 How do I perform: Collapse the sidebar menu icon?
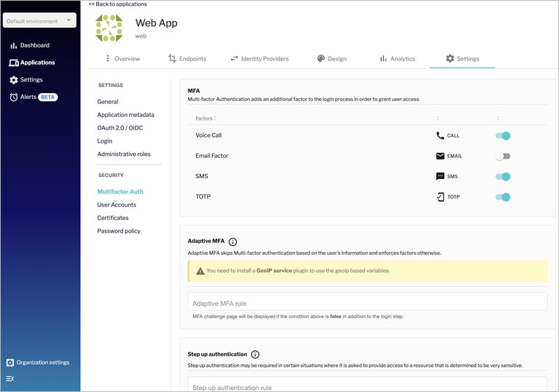[10, 379]
